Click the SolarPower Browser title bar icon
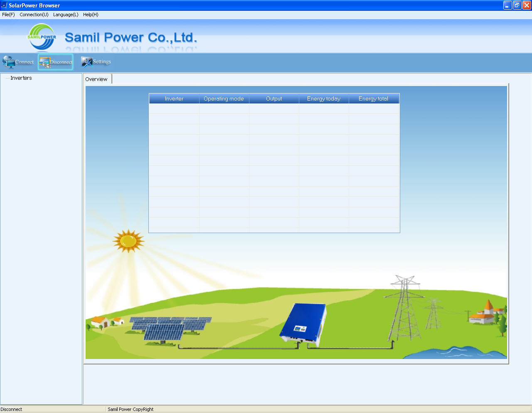The width and height of the screenshot is (532, 413). (x=4, y=5)
